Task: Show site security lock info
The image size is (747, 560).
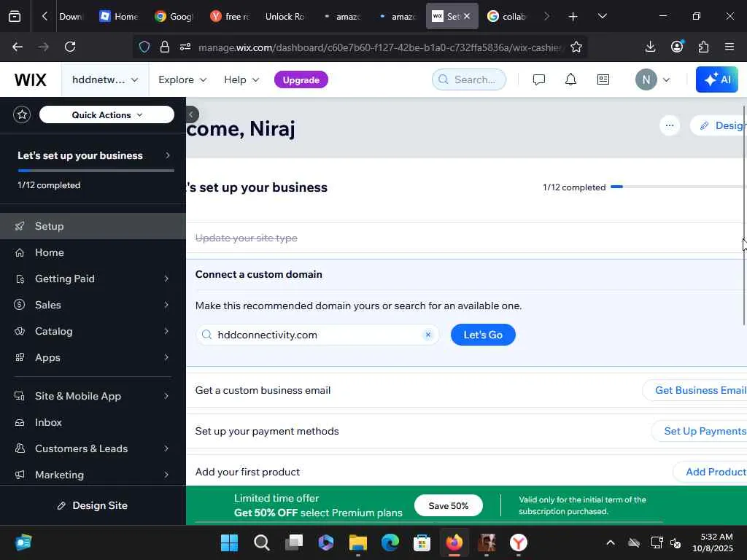Action: pyautogui.click(x=165, y=47)
